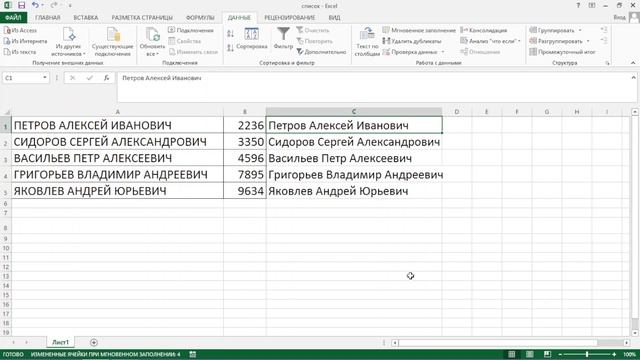Open Ribbon display options icon

pos(592,6)
